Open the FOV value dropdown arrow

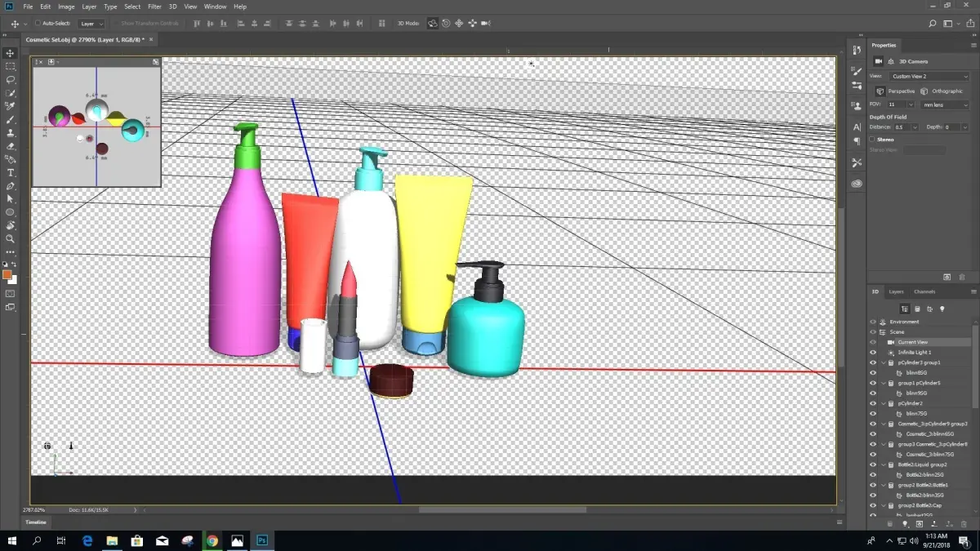pos(911,104)
